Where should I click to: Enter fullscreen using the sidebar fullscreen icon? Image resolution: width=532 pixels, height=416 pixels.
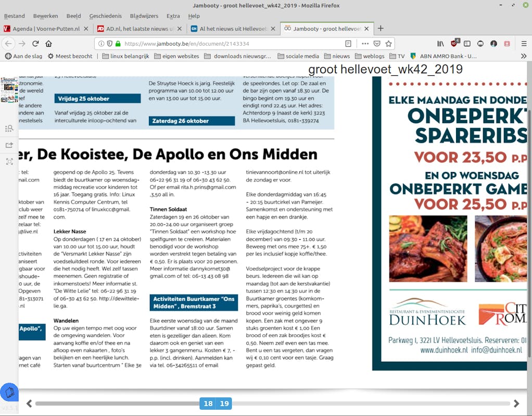9,162
